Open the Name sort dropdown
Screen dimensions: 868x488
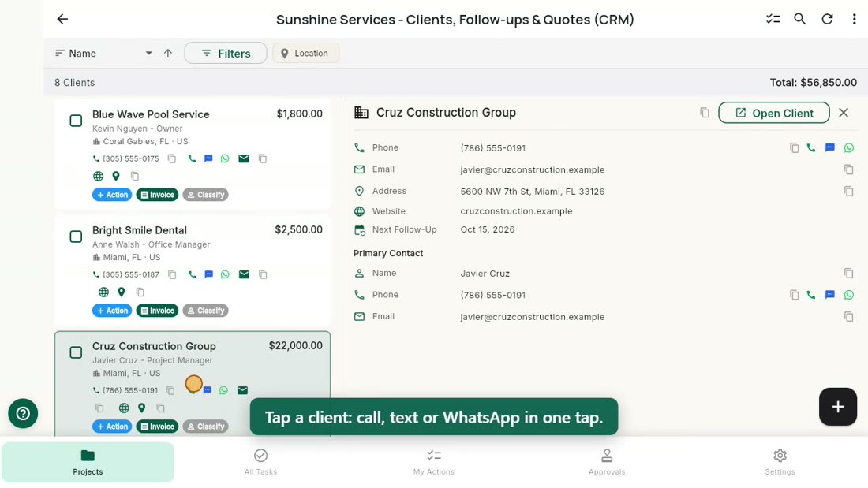pos(103,53)
